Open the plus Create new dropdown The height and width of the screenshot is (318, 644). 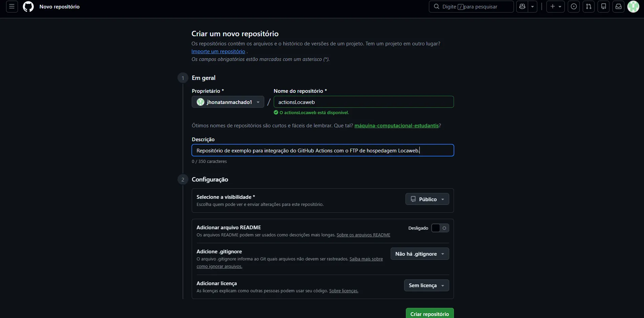(555, 7)
